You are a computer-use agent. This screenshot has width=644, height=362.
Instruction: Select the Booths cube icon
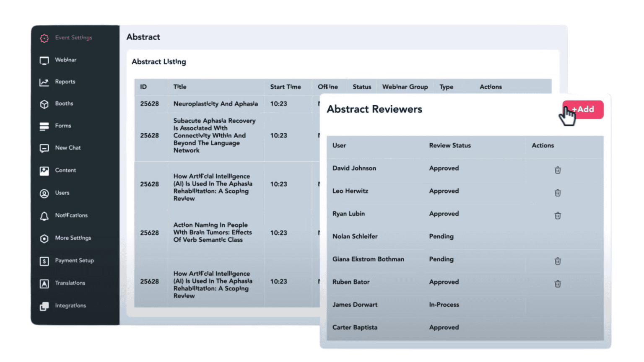pyautogui.click(x=44, y=104)
